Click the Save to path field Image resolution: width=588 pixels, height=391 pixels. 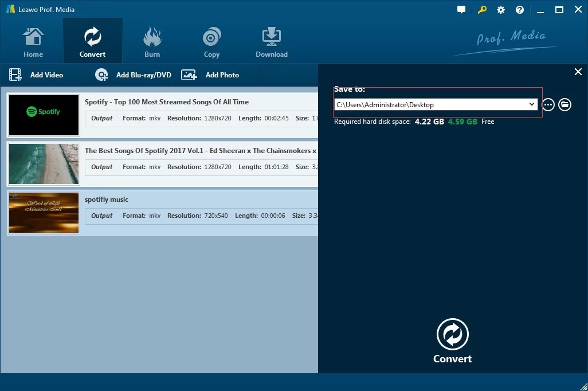(x=436, y=104)
